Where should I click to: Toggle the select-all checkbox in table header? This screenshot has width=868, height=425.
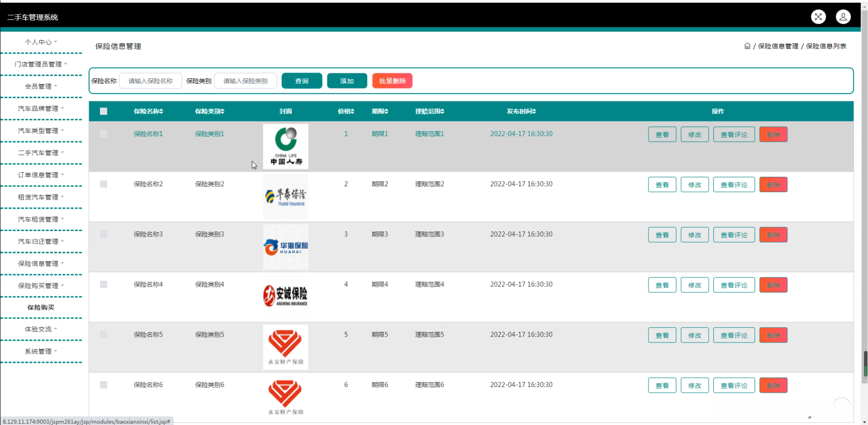click(104, 111)
